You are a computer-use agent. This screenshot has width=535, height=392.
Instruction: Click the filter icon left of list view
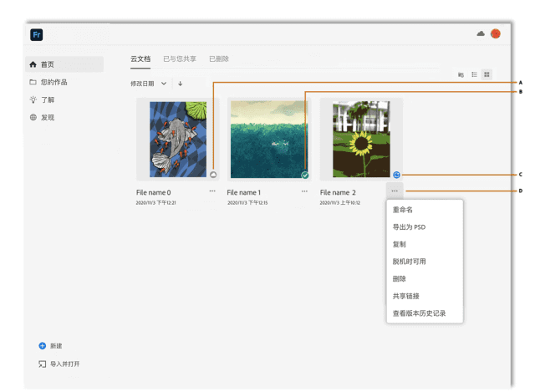pos(461,74)
